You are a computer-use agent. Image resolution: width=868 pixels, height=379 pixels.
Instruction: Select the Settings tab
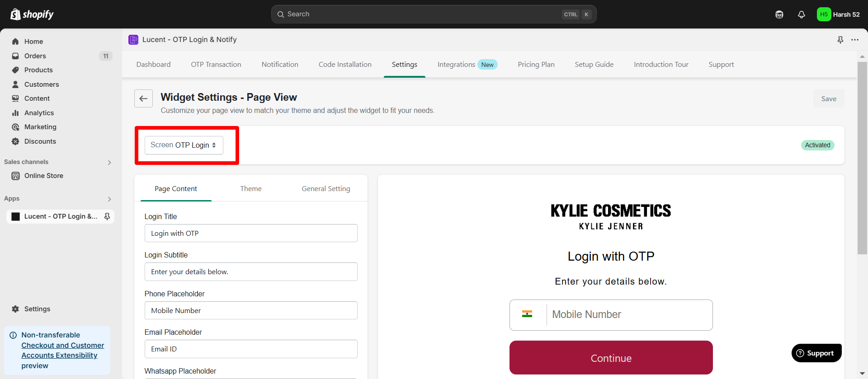(x=405, y=65)
